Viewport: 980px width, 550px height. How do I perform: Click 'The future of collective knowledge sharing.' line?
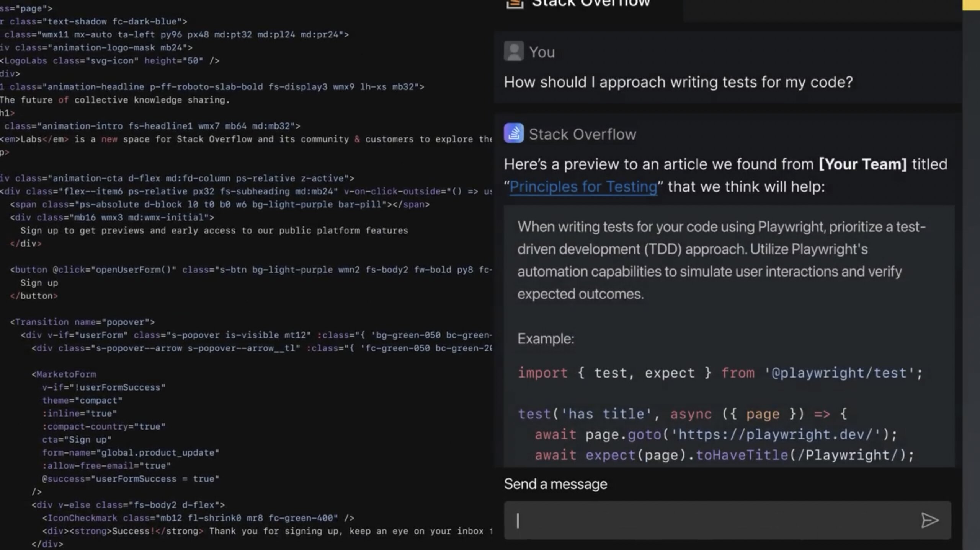(x=115, y=100)
